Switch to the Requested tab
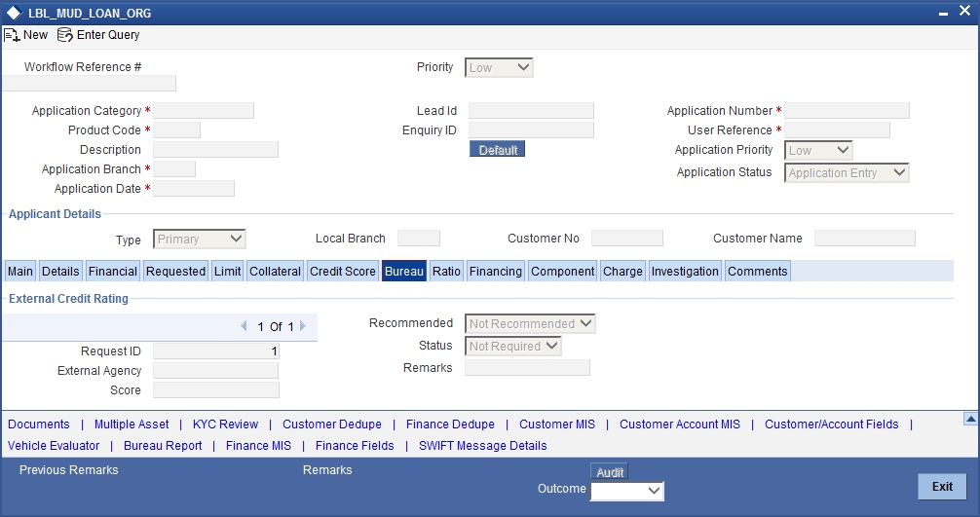Viewport: 980px width, 517px height. [x=175, y=271]
